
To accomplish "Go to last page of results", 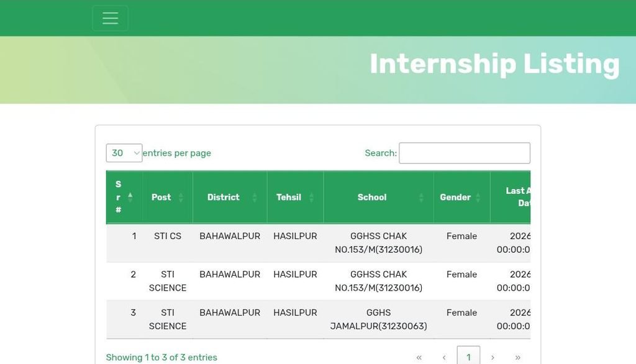I will 517,358.
